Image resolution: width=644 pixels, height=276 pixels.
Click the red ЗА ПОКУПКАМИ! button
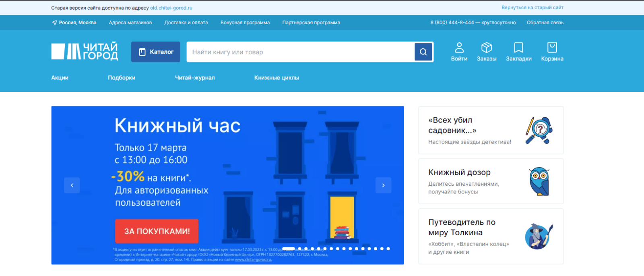pyautogui.click(x=157, y=231)
